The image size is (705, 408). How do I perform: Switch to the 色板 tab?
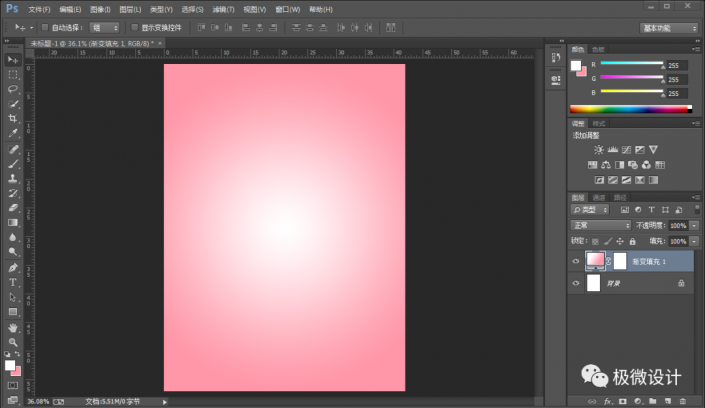tap(598, 48)
